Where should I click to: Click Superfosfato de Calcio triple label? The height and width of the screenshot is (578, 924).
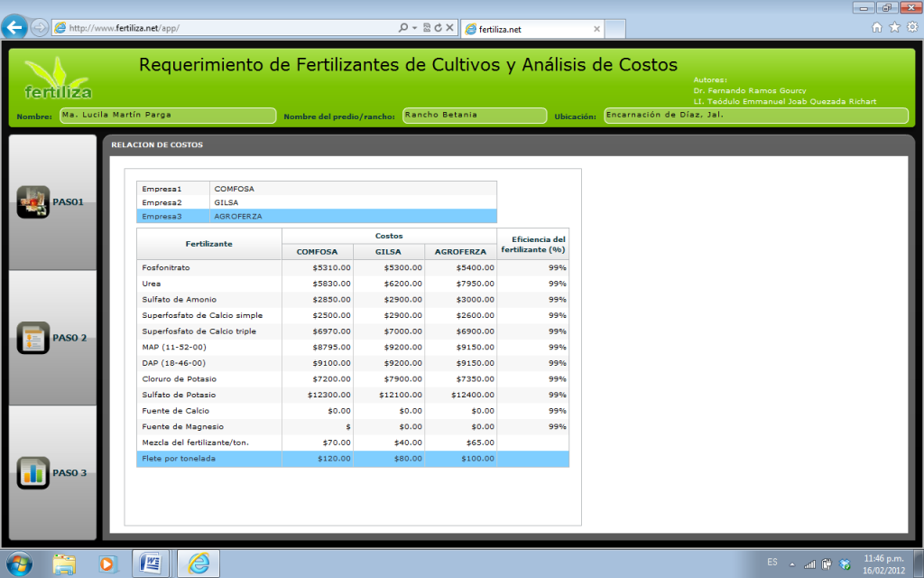199,331
